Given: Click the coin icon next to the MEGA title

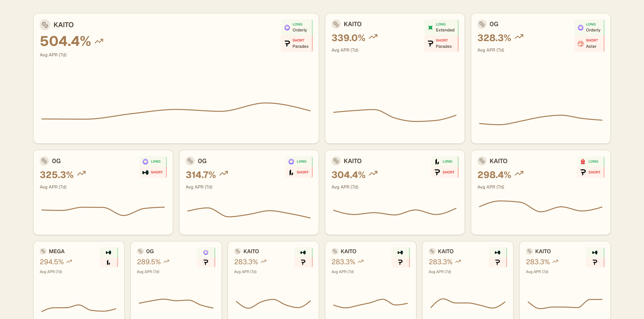Looking at the screenshot, I should [x=43, y=251].
